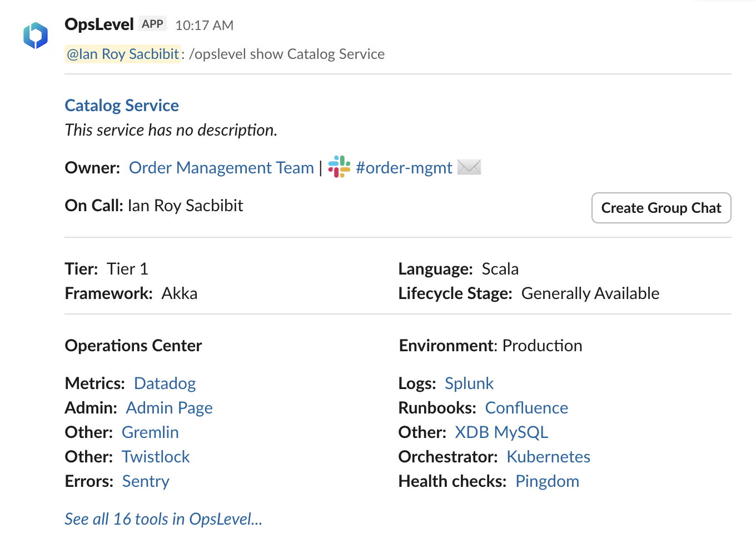Open the Sentry errors link
The height and width of the screenshot is (548, 756).
(146, 481)
